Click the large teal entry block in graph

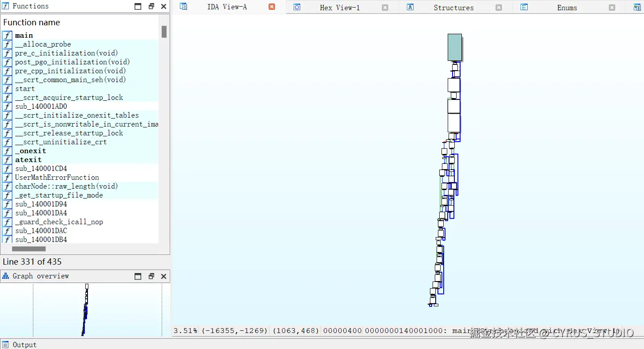point(455,47)
